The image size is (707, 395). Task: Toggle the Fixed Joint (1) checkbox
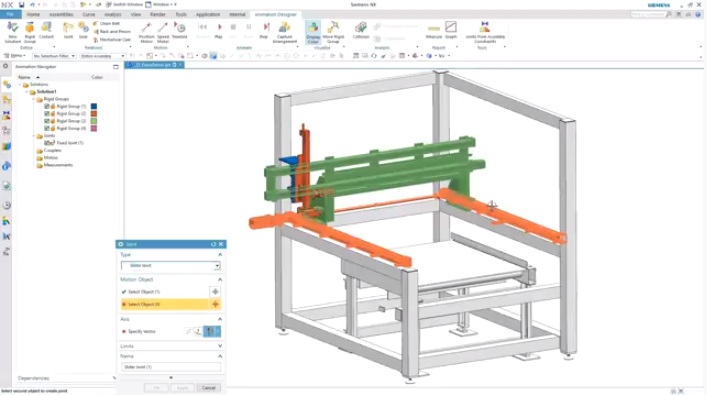(x=47, y=142)
